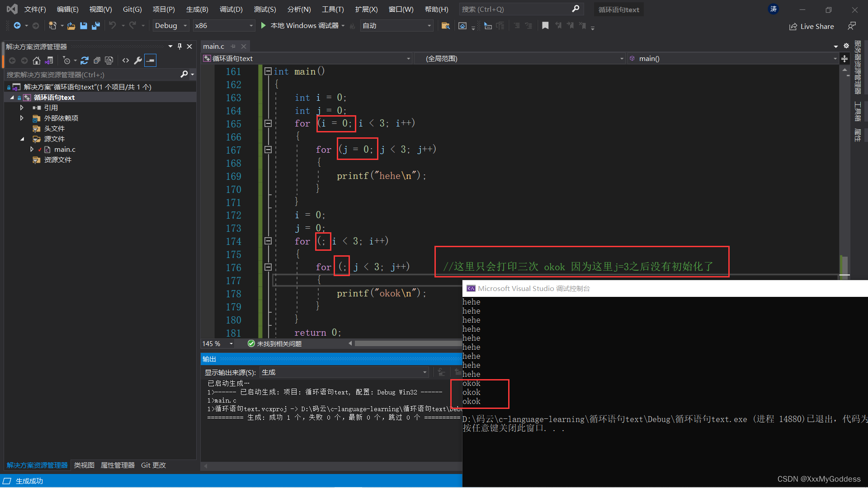Click the Live Share button
The image size is (868, 488).
point(811,26)
